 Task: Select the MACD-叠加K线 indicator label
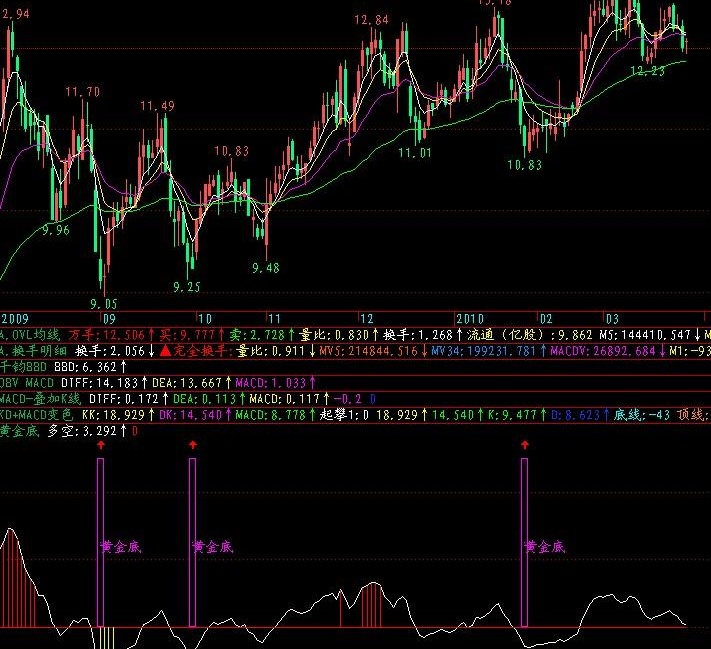click(x=40, y=399)
